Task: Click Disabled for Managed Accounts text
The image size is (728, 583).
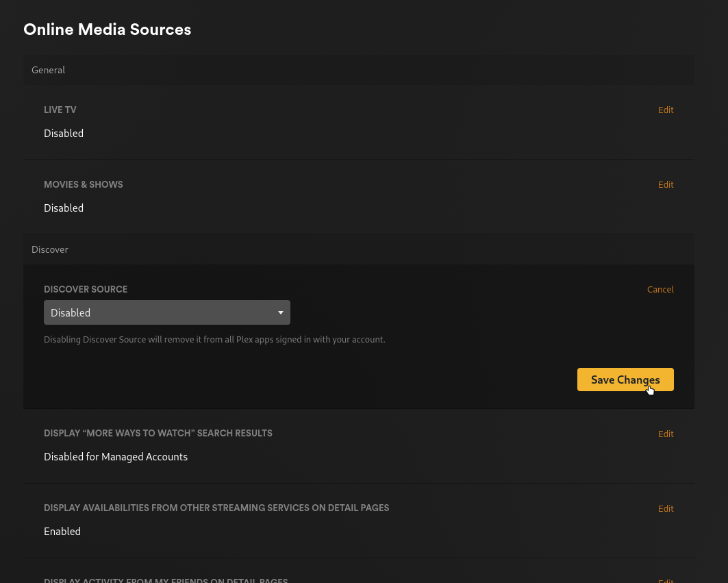Action: [116, 456]
